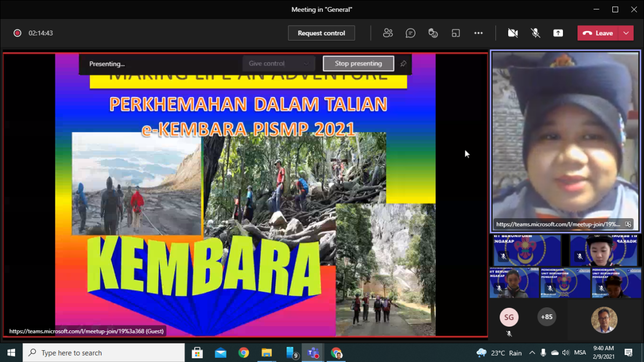Select the SG participant avatar
This screenshot has height=362, width=644.
(x=509, y=317)
